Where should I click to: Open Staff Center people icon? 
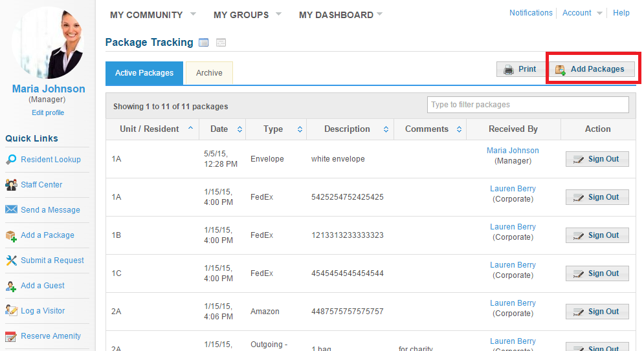(x=11, y=185)
